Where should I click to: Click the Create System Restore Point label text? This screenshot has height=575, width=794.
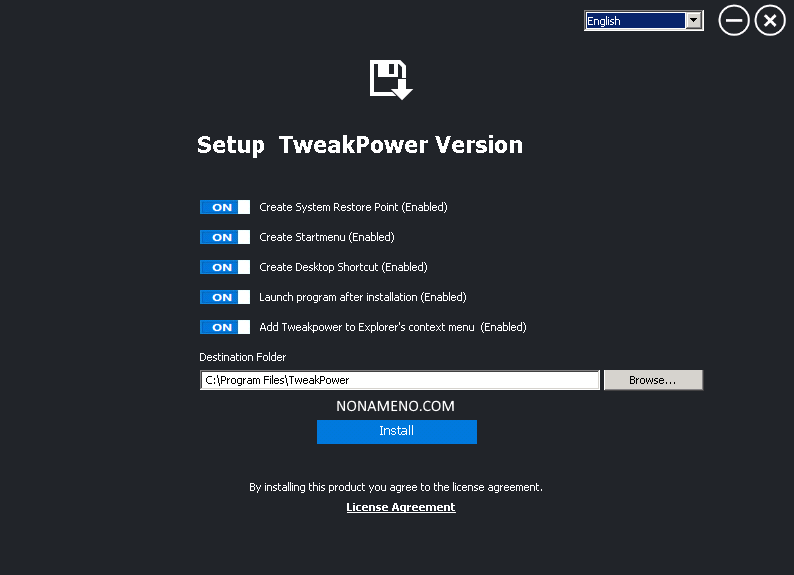click(x=353, y=207)
